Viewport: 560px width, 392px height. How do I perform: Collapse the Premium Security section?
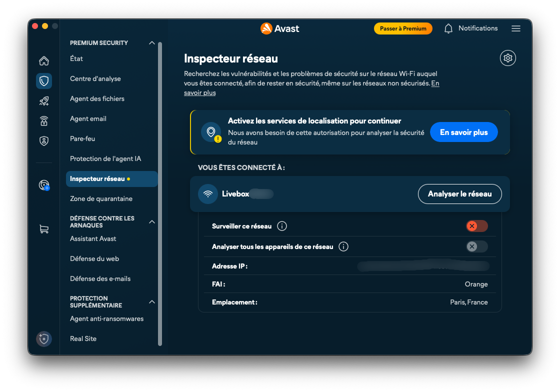(152, 43)
